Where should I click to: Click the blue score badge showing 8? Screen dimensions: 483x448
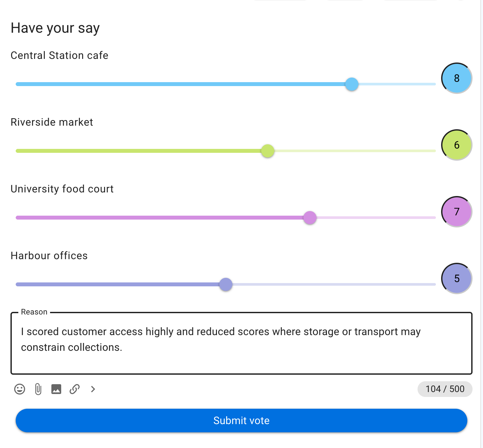coord(457,78)
